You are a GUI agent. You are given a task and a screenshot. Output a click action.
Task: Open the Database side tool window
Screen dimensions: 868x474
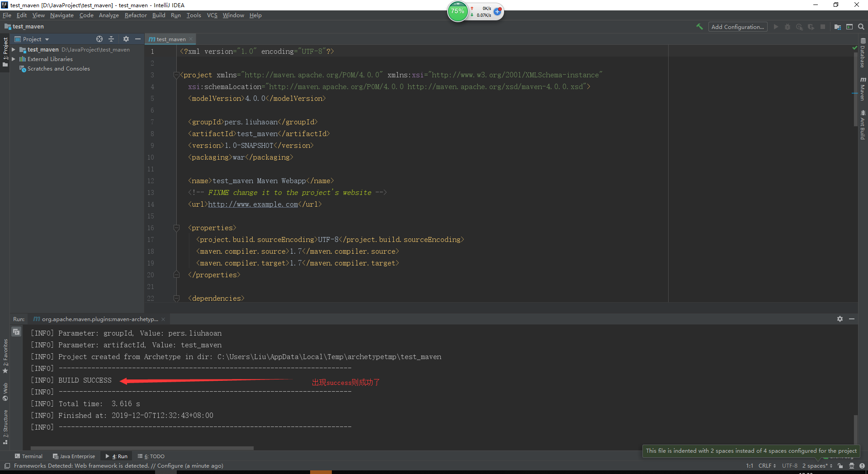pyautogui.click(x=863, y=53)
